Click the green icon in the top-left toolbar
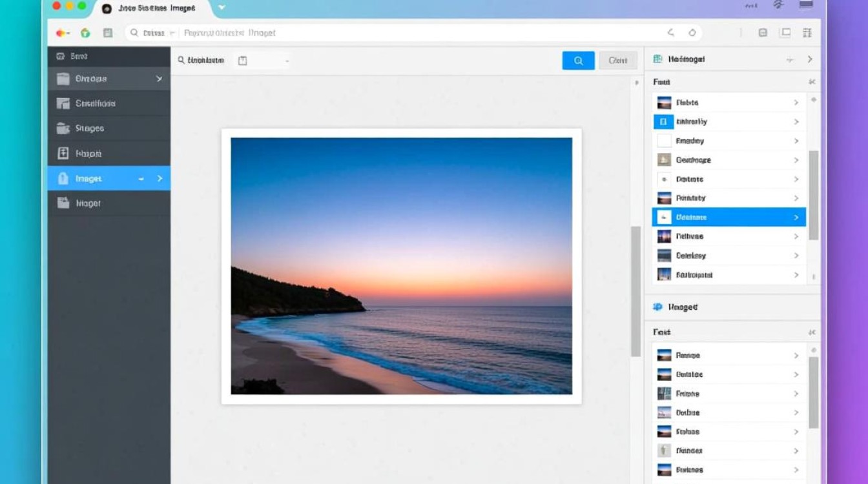868x484 pixels. point(85,33)
